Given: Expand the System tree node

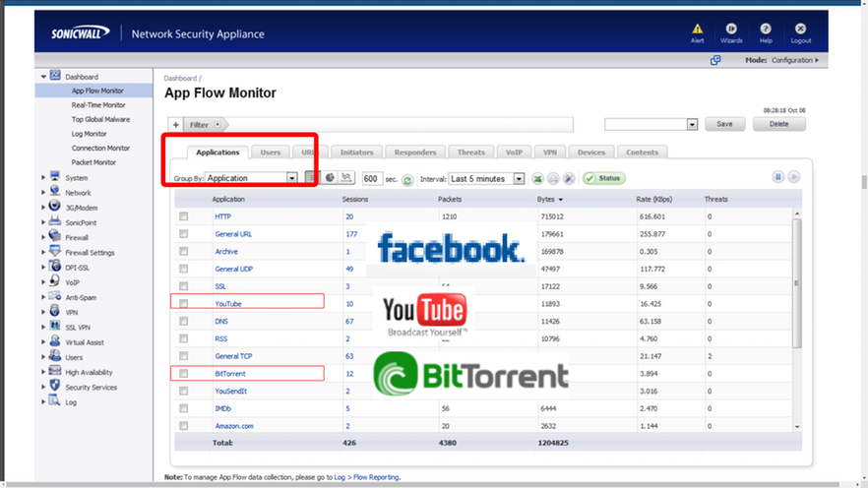Looking at the screenshot, I should (43, 178).
